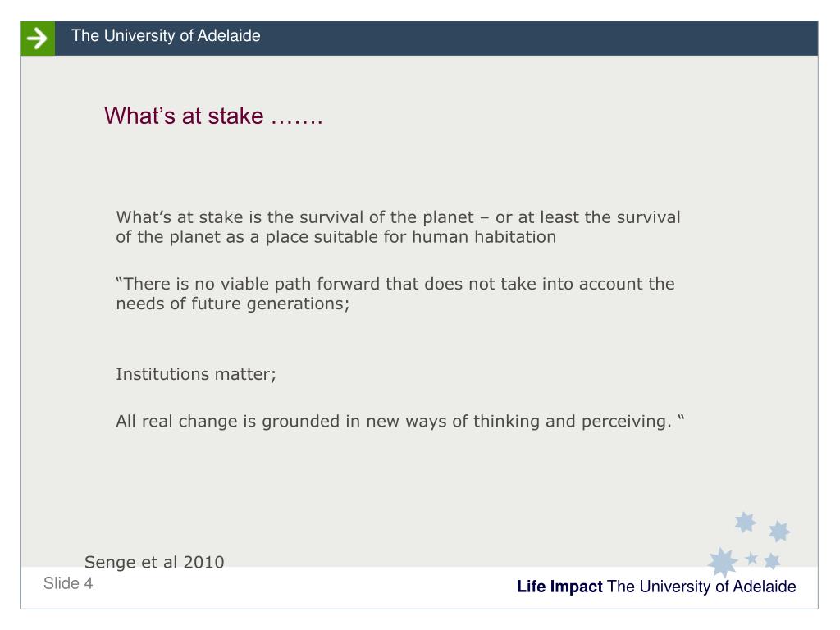Click the bold "Life Impact" footer text
The height and width of the screenshot is (630, 840).
559,587
